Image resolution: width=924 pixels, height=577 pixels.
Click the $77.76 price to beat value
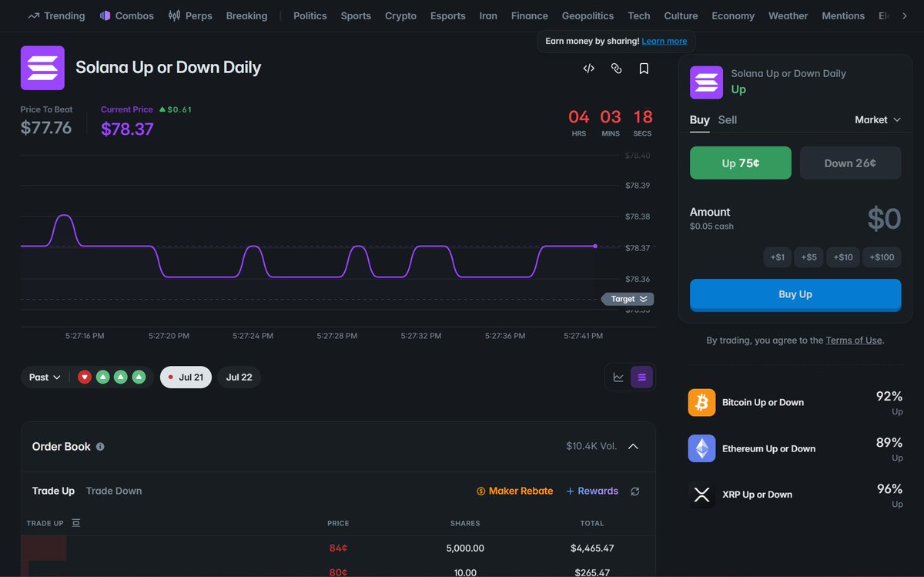pos(46,128)
